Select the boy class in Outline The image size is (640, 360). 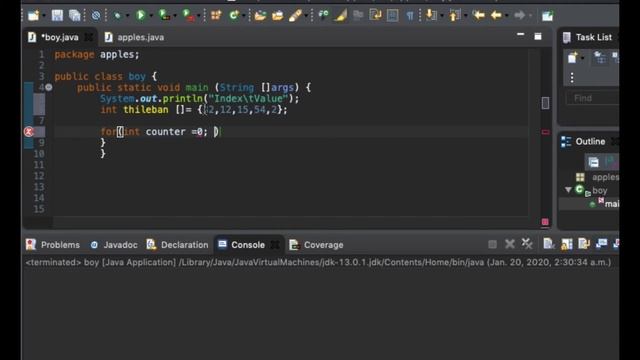point(599,190)
